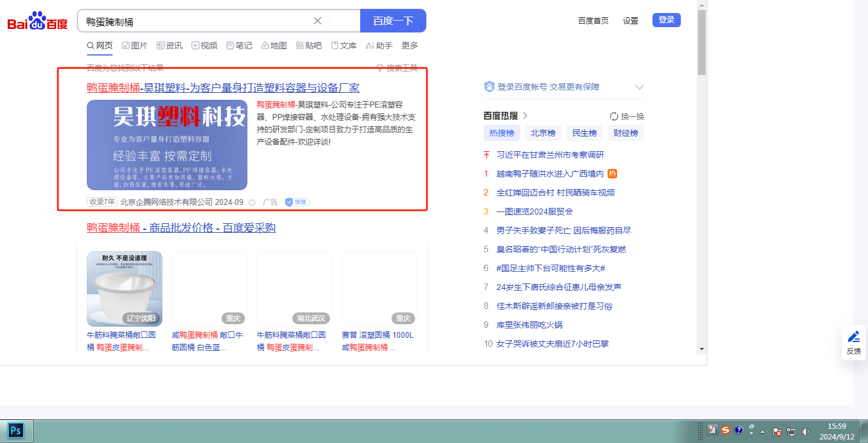Image resolution: width=868 pixels, height=443 pixels.
Task: Expand the 登录百度帐号 banner chevron
Action: (639, 87)
